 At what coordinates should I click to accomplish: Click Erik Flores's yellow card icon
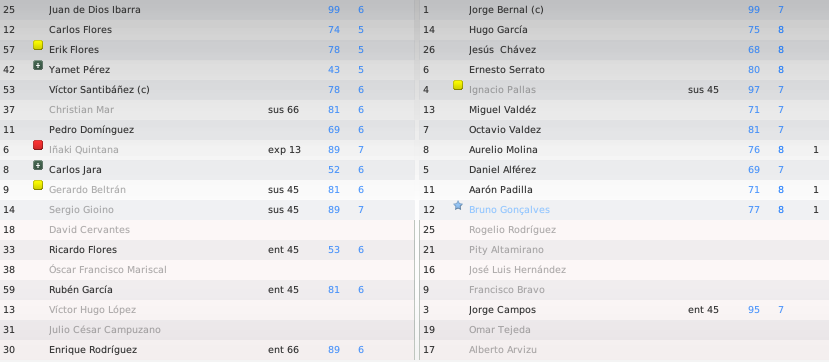point(38,45)
